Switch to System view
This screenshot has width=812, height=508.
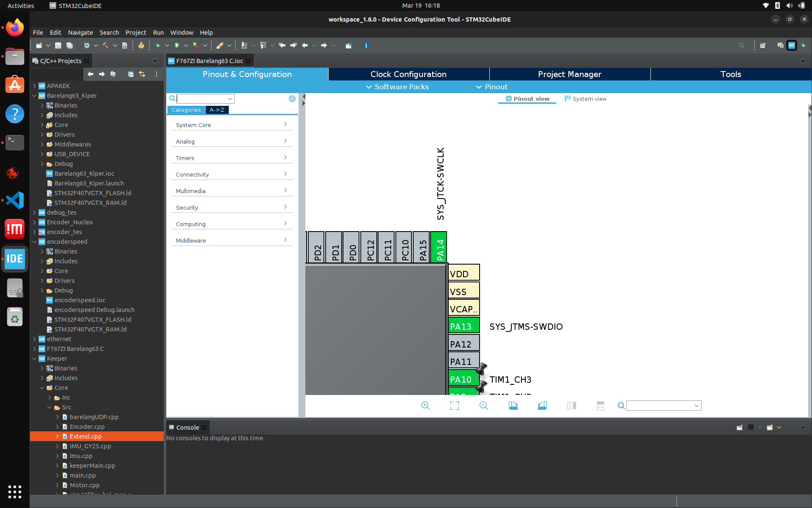coord(585,99)
